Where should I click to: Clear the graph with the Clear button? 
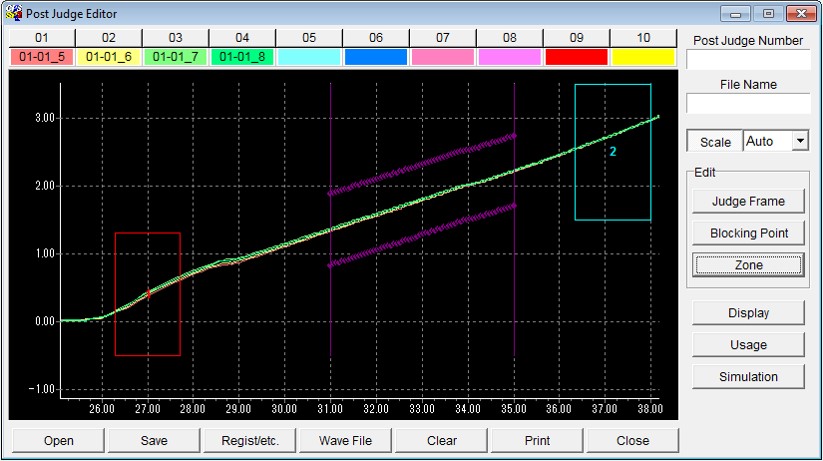tap(441, 440)
